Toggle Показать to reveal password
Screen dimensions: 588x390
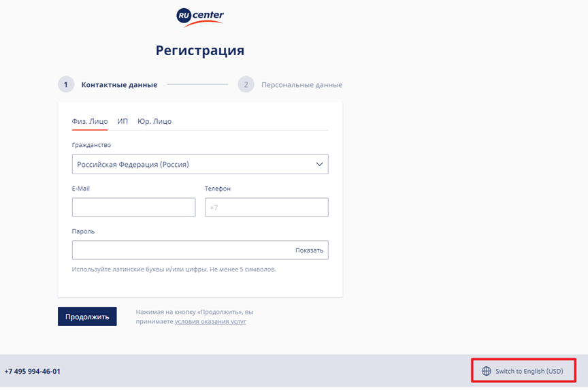click(309, 250)
